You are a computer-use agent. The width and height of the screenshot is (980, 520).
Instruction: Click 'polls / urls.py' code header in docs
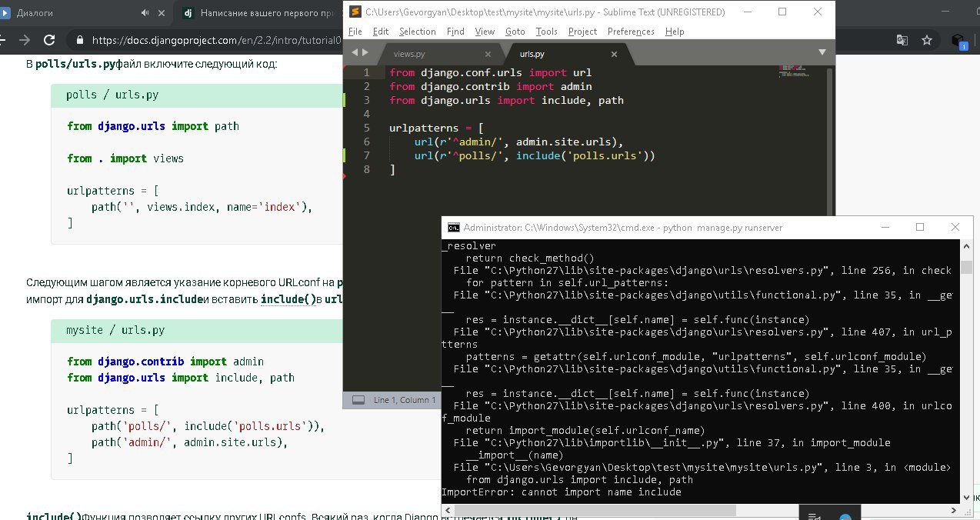tap(112, 95)
